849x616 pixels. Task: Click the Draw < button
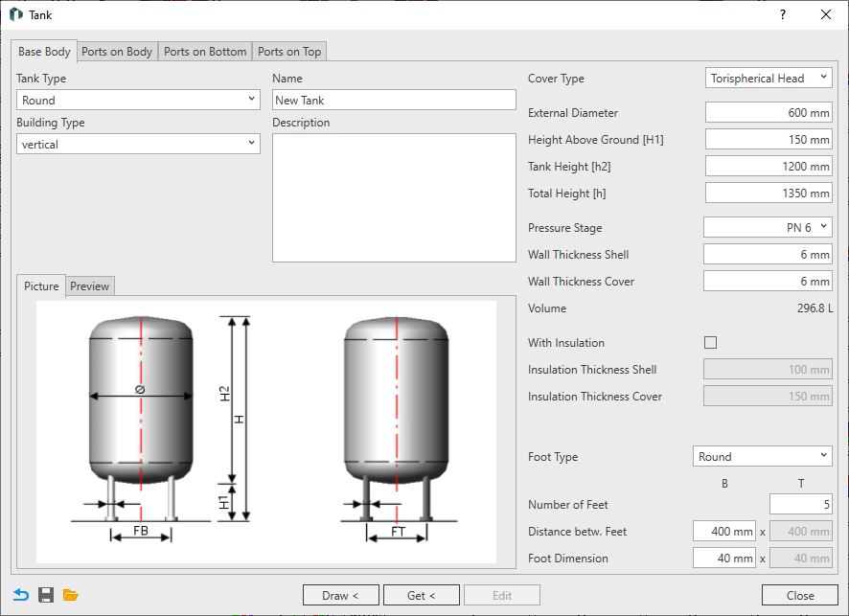click(x=340, y=596)
